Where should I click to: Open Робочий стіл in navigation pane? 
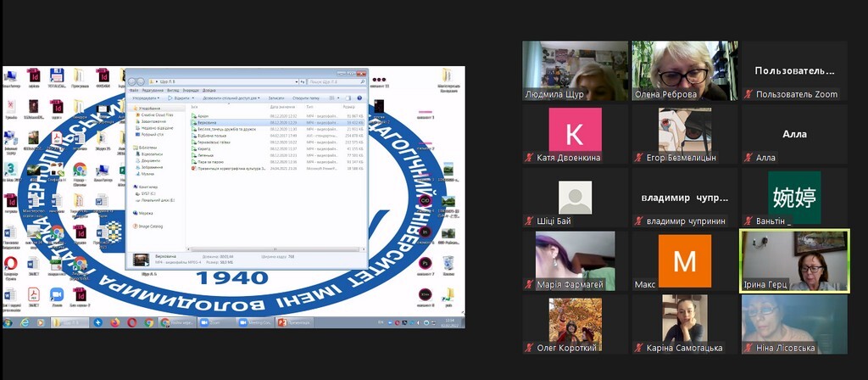coord(149,135)
